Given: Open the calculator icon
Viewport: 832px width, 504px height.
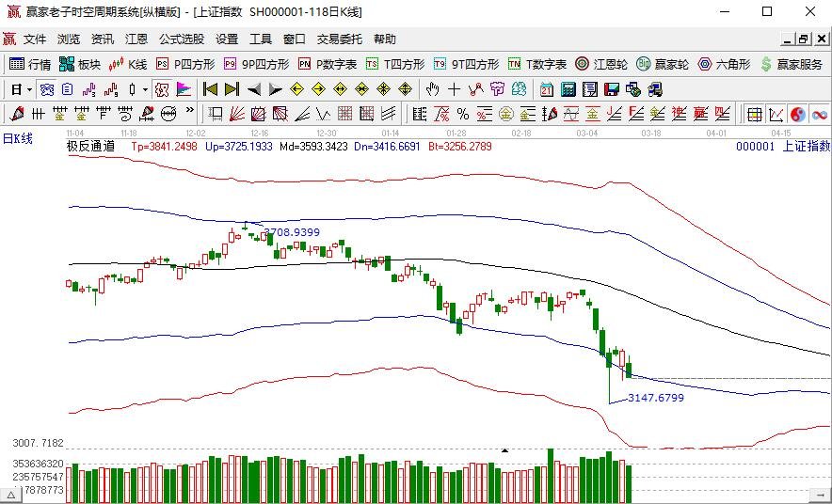Looking at the screenshot, I should pyautogui.click(x=568, y=89).
